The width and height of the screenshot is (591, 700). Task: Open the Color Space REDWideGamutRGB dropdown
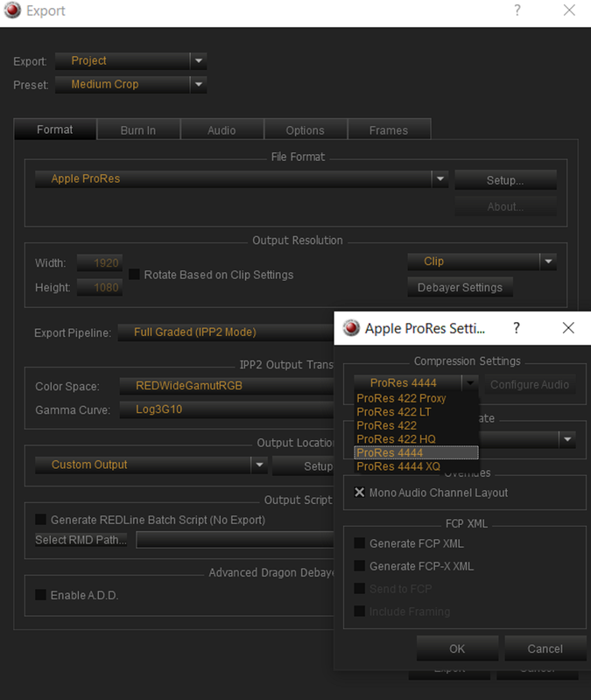227,386
